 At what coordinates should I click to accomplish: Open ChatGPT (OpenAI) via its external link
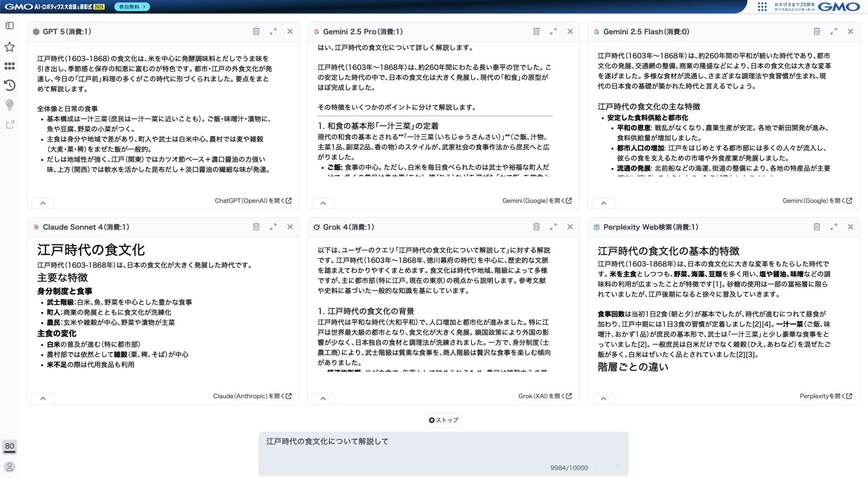coord(252,200)
